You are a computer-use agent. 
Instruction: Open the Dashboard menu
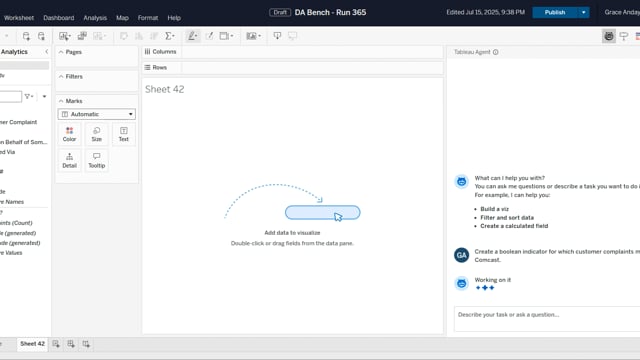[x=59, y=18]
